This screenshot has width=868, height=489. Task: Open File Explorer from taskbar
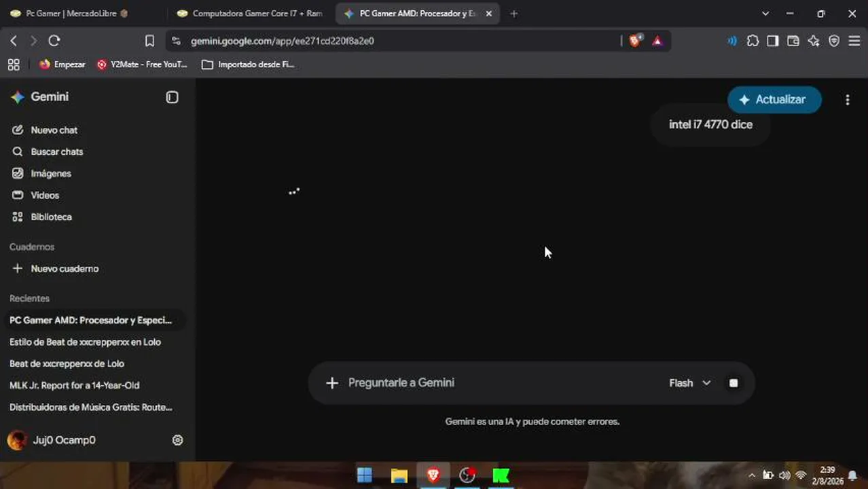coord(399,475)
